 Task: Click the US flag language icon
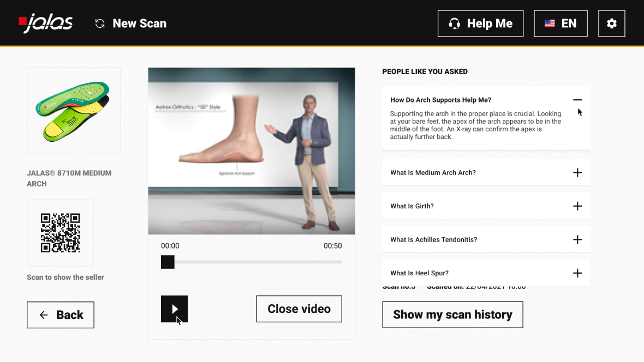coord(550,23)
